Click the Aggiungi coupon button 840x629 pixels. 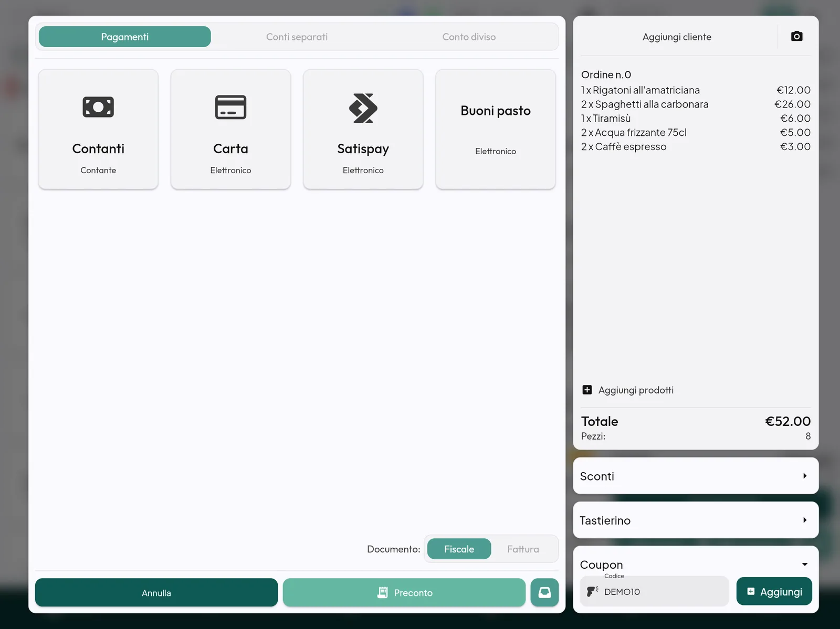[774, 591]
